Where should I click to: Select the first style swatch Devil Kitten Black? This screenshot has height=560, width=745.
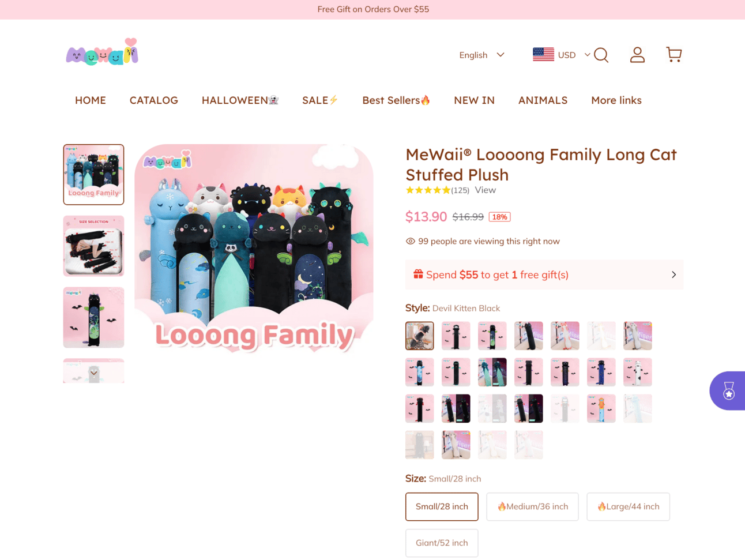coord(420,336)
